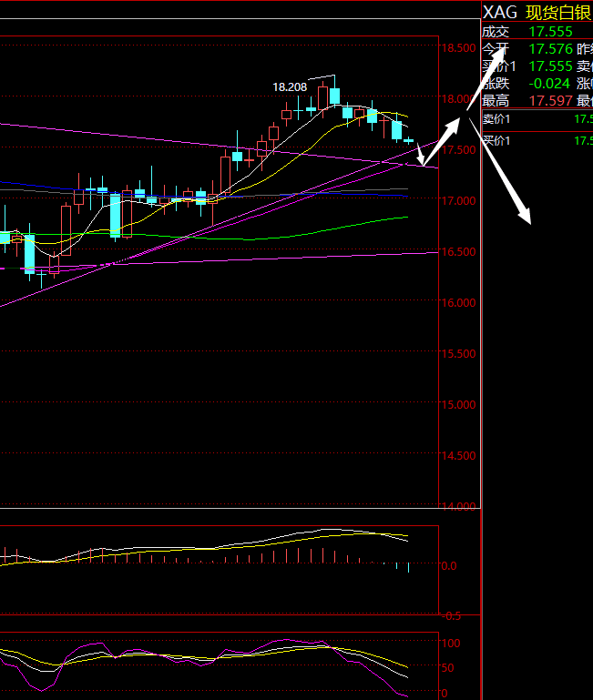
Task: Click the 最高 label
Action: click(496, 101)
